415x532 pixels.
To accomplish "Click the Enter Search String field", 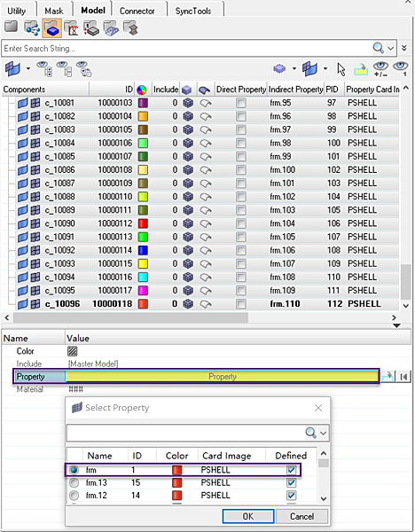I will [186, 48].
